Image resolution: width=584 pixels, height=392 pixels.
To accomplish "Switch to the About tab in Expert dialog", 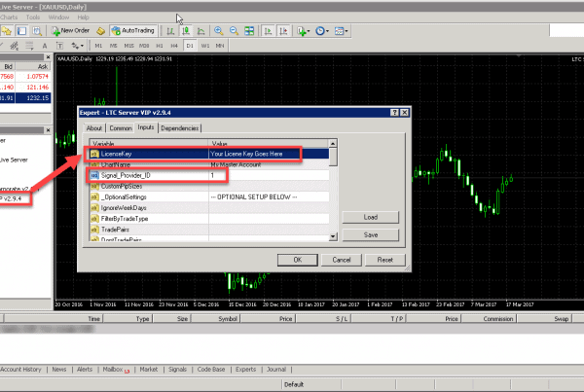I will pos(93,128).
